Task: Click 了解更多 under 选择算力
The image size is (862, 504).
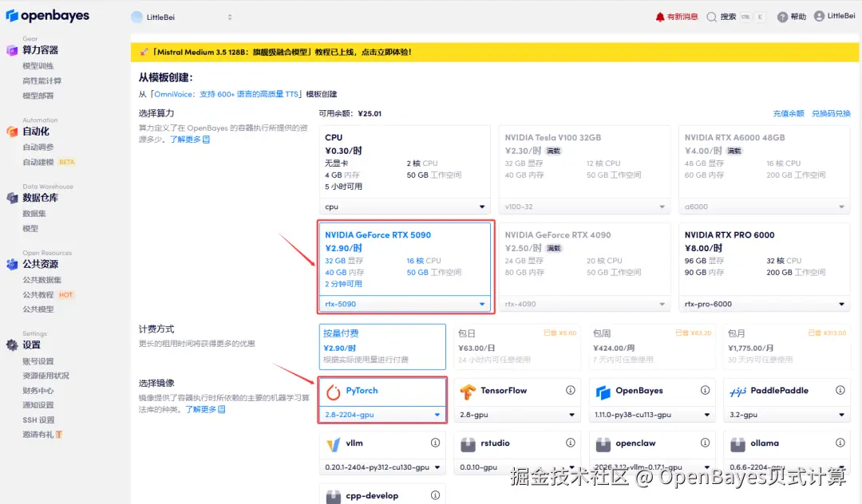Action: coord(190,140)
